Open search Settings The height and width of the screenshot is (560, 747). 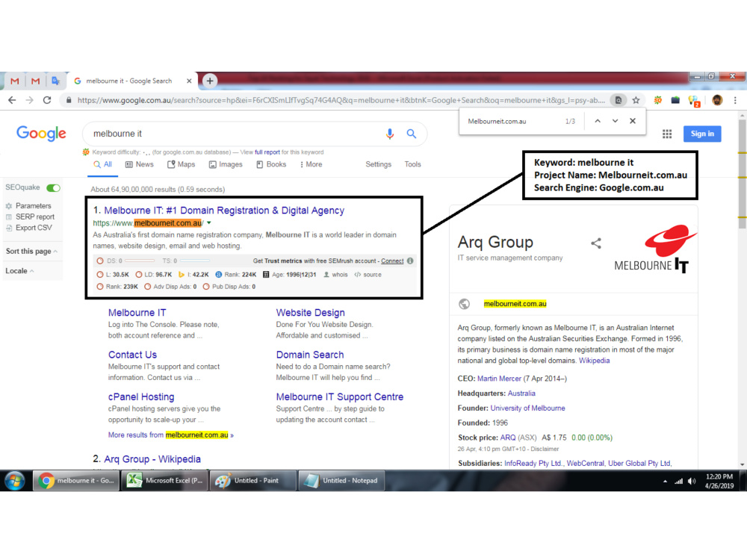[378, 164]
